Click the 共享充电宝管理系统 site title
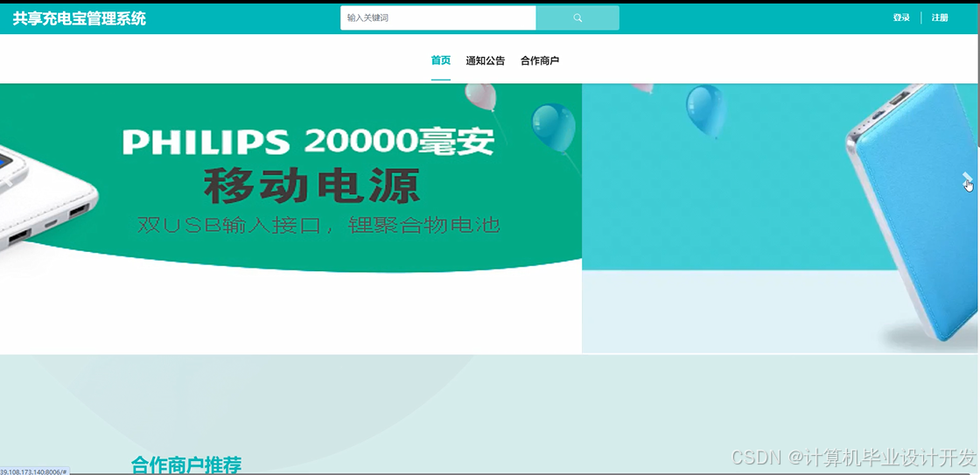Viewport: 980px width, 475px height. click(80, 18)
